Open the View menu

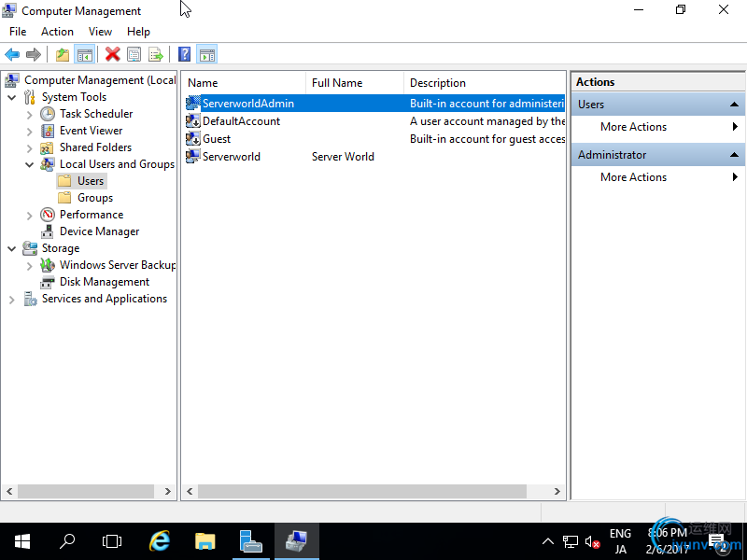tap(100, 32)
